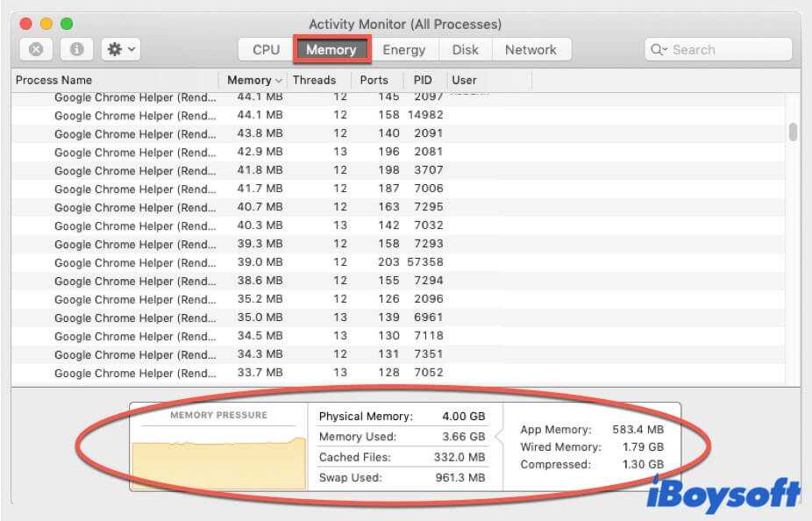The width and height of the screenshot is (812, 521).
Task: Click the process list scrollbar thumb
Action: coord(793,132)
